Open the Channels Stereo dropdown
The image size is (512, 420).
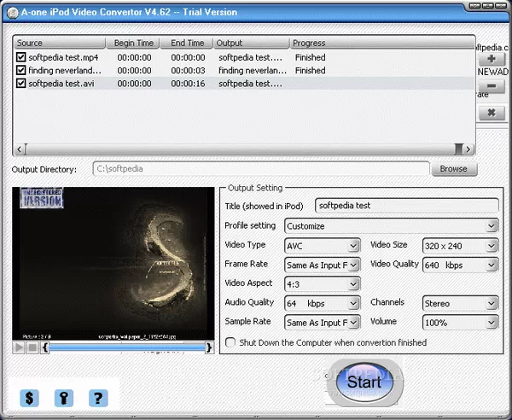coord(492,303)
